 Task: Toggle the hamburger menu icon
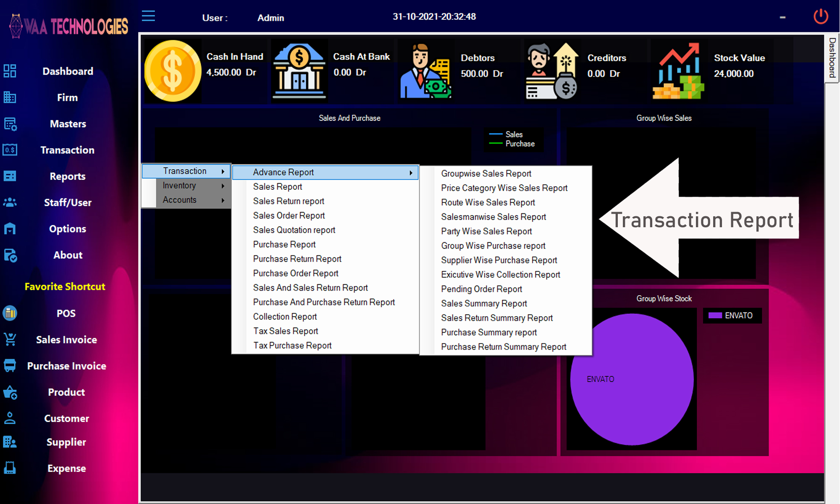click(x=148, y=16)
